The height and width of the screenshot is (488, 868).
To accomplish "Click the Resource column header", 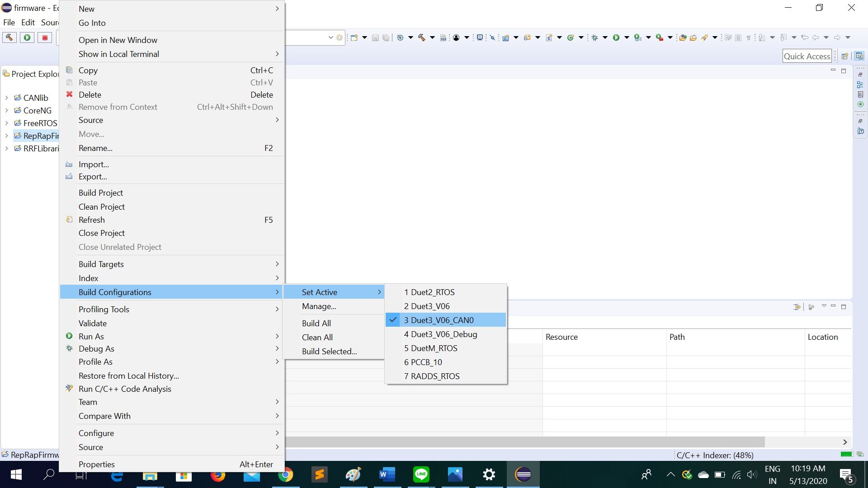I will coord(604,337).
